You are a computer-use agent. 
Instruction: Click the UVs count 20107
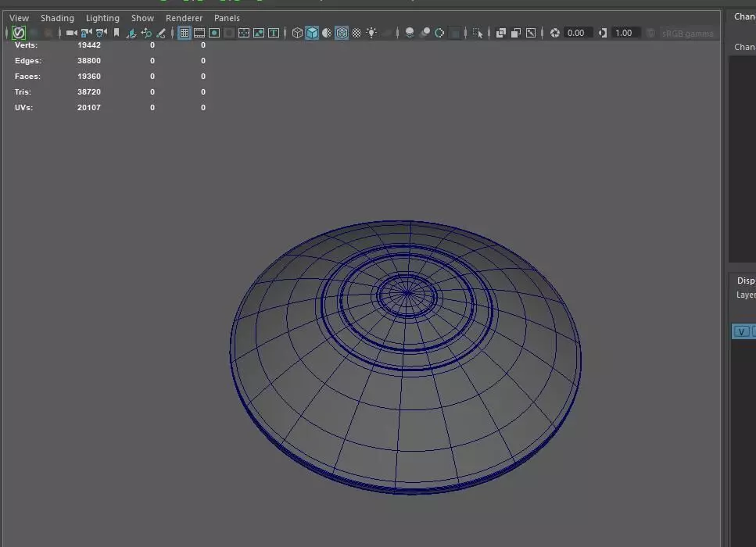tap(88, 108)
